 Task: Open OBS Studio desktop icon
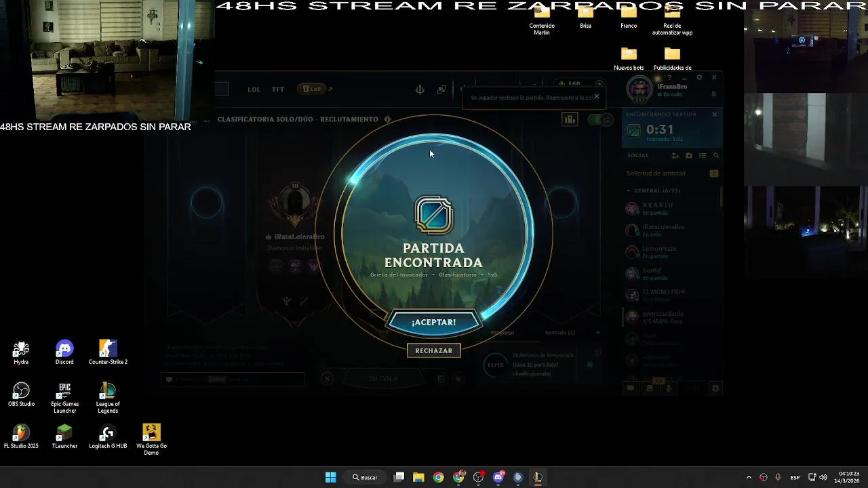pos(21,394)
